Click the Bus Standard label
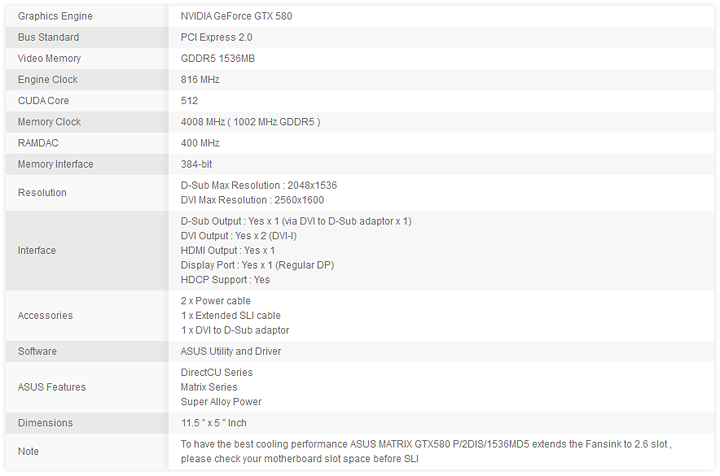This screenshot has height=476, width=720. point(48,37)
